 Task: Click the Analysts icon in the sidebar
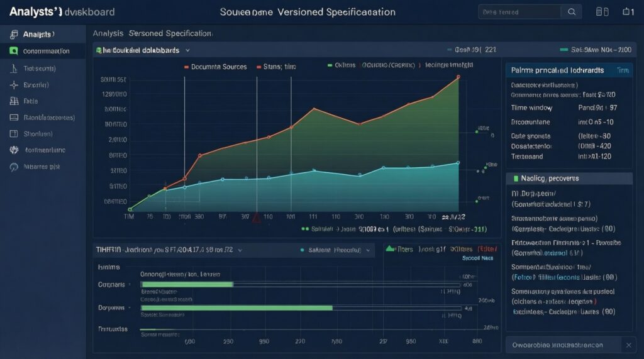point(13,34)
